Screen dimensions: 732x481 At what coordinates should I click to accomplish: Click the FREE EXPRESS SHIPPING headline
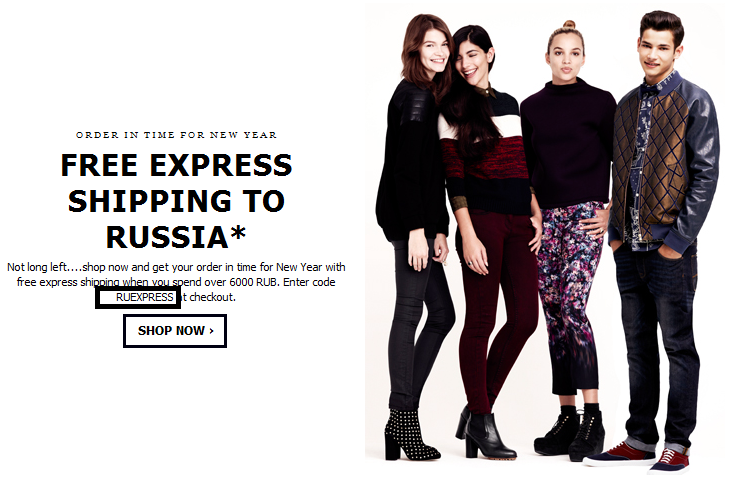pyautogui.click(x=176, y=201)
